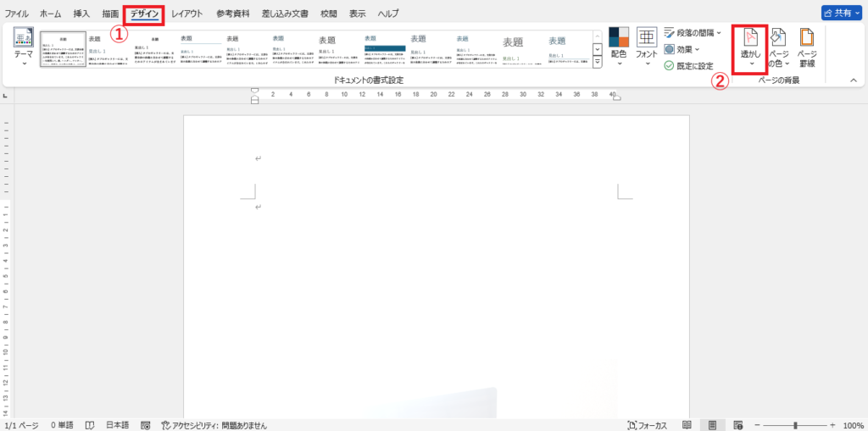Open the ヘルプ tab

(x=387, y=14)
